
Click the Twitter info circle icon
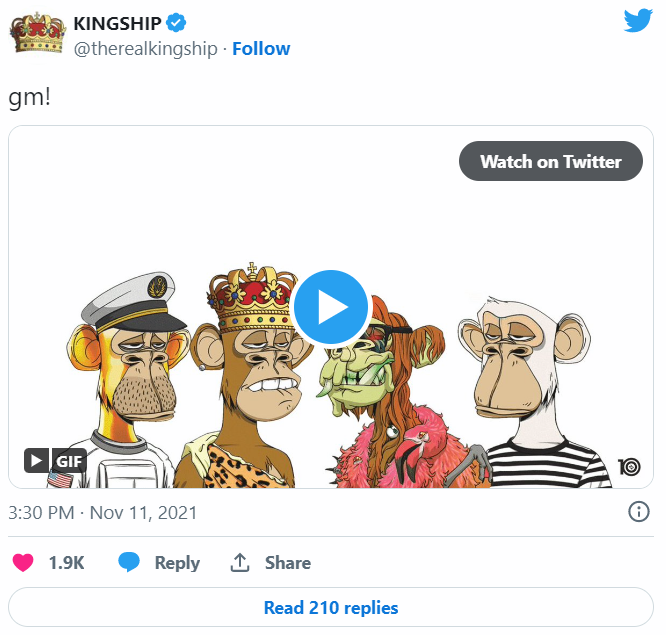click(x=638, y=512)
